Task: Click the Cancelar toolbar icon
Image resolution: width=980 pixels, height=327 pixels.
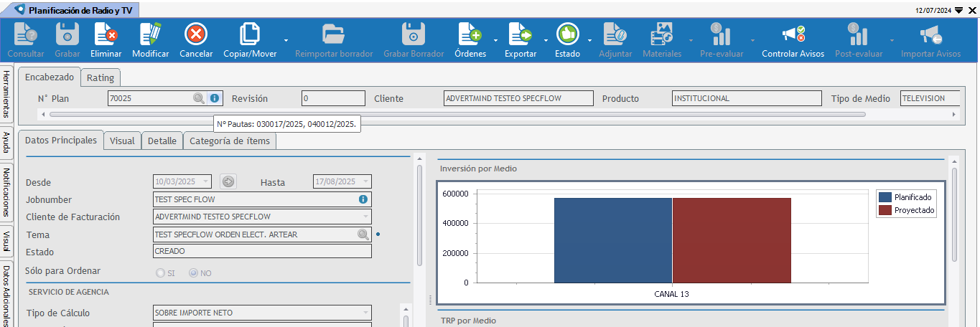Action: (196, 34)
